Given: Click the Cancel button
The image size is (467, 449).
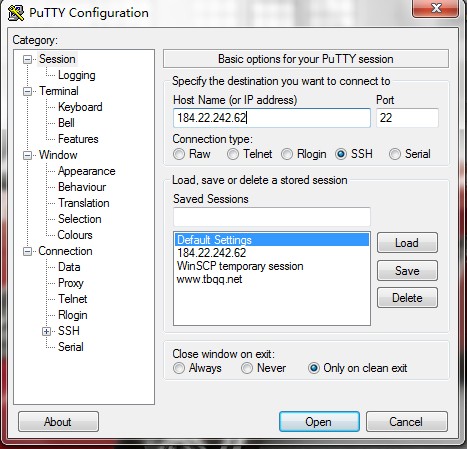Looking at the screenshot, I should 406,422.
